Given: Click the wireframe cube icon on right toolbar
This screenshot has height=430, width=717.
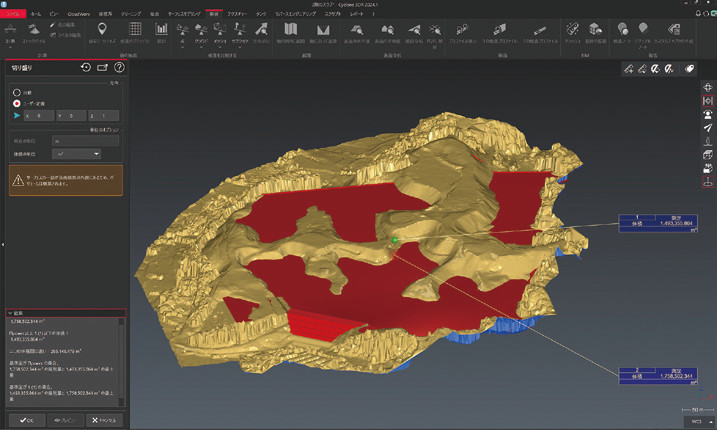Looking at the screenshot, I should (708, 155).
